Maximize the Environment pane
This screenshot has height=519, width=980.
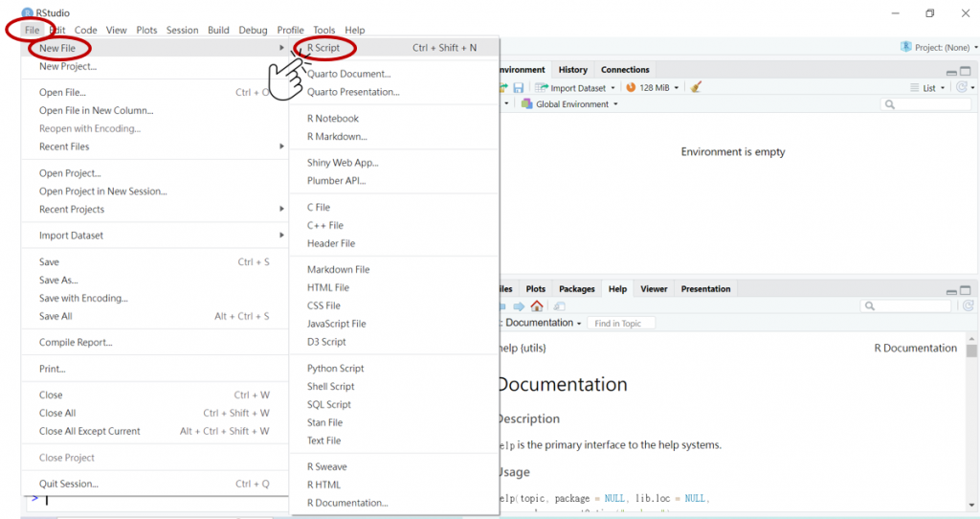click(x=966, y=71)
